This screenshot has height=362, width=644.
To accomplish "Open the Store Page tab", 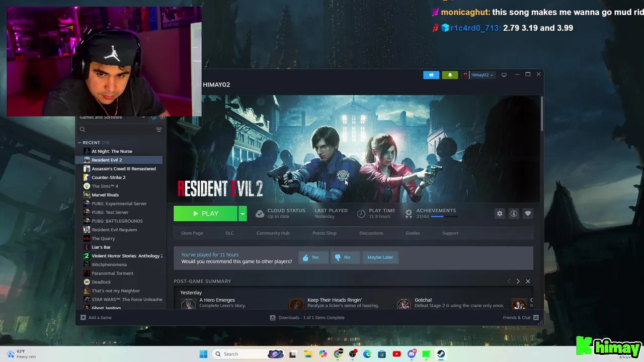I will 192,233.
